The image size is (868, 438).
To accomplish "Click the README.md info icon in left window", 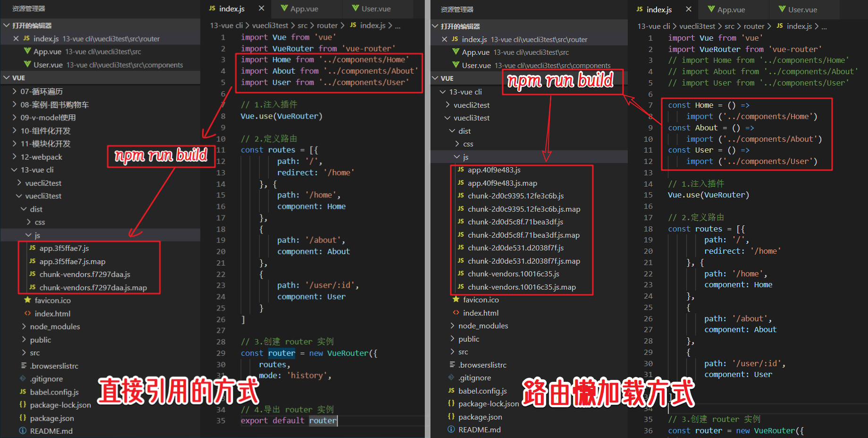I will 23,431.
